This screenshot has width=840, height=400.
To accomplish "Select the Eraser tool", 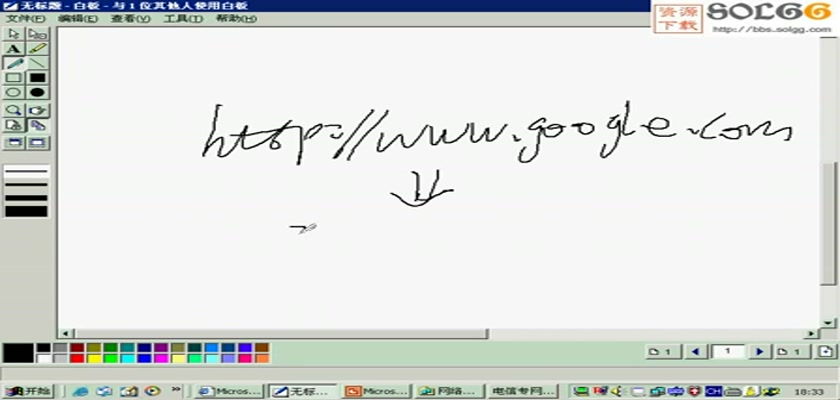I will 38,34.
